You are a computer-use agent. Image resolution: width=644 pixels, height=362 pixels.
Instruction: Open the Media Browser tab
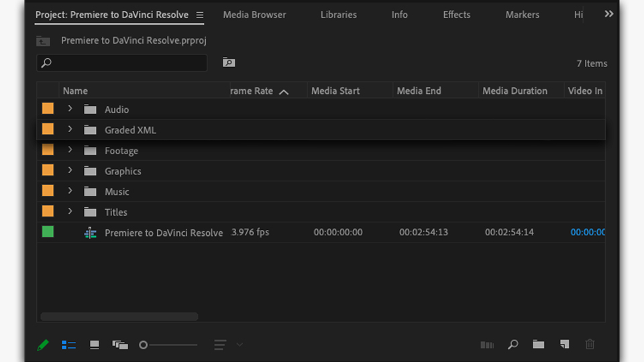(x=254, y=15)
